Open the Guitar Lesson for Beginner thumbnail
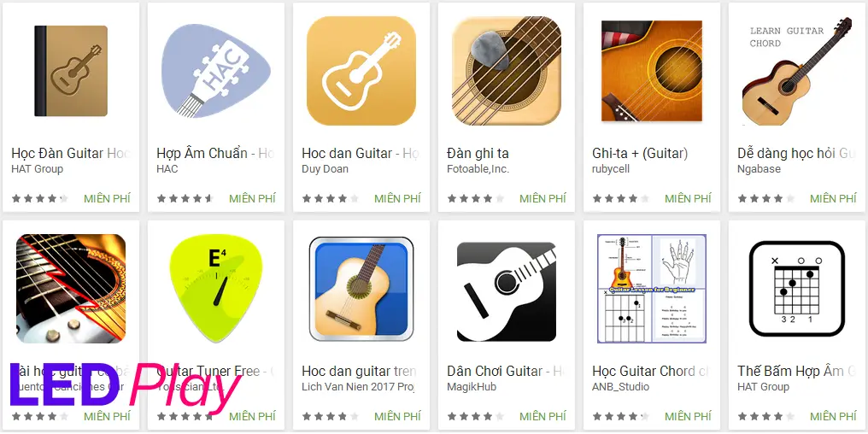868x434 pixels. coord(652,289)
